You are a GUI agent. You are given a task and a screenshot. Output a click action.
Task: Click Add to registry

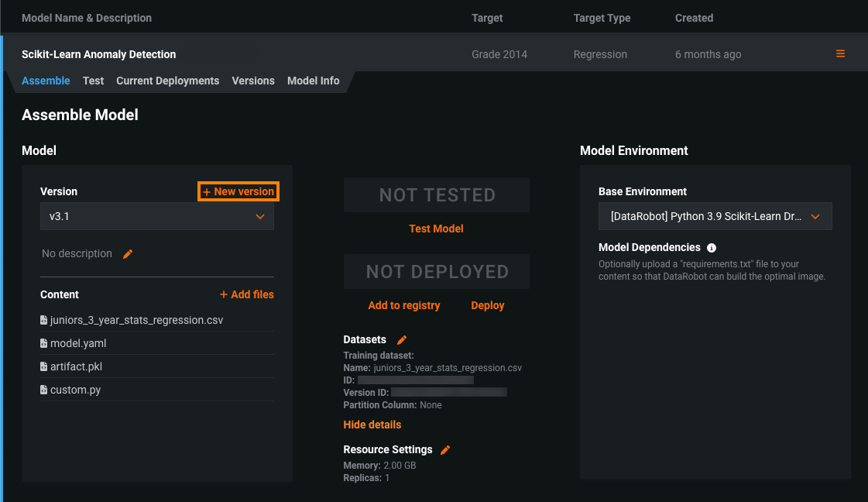[x=404, y=305]
